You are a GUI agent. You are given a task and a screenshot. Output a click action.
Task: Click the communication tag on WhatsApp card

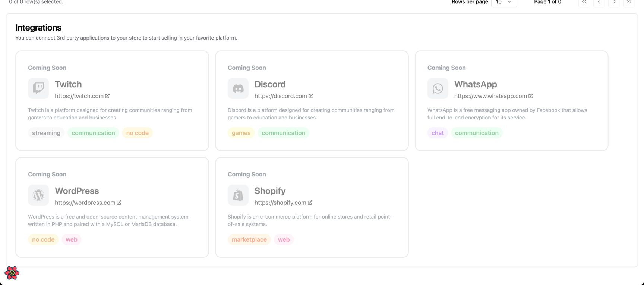(x=477, y=133)
